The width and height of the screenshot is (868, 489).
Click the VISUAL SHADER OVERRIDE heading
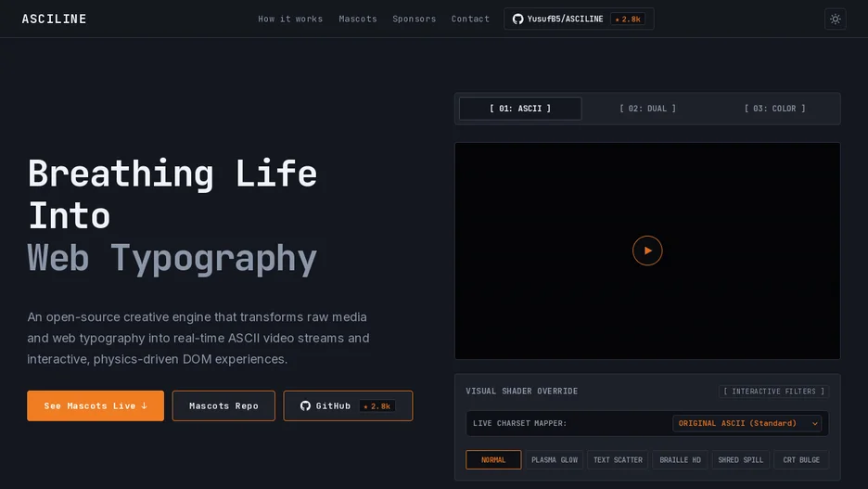click(x=521, y=391)
